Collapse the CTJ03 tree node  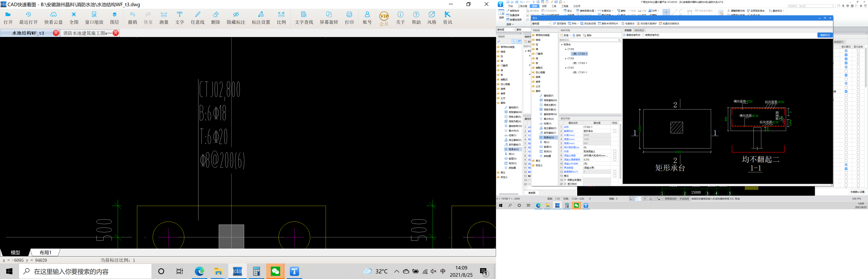(566, 59)
